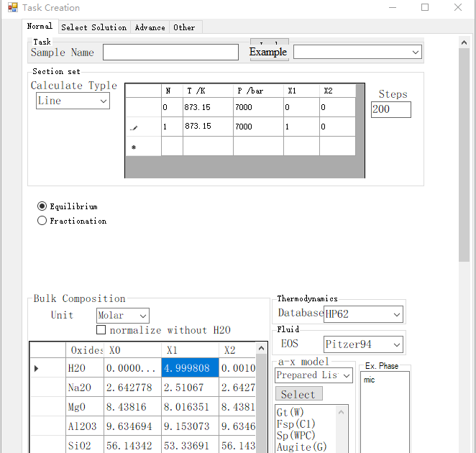The height and width of the screenshot is (453, 476).
Task: Click the Task Creation window app icon
Action: tap(12, 8)
